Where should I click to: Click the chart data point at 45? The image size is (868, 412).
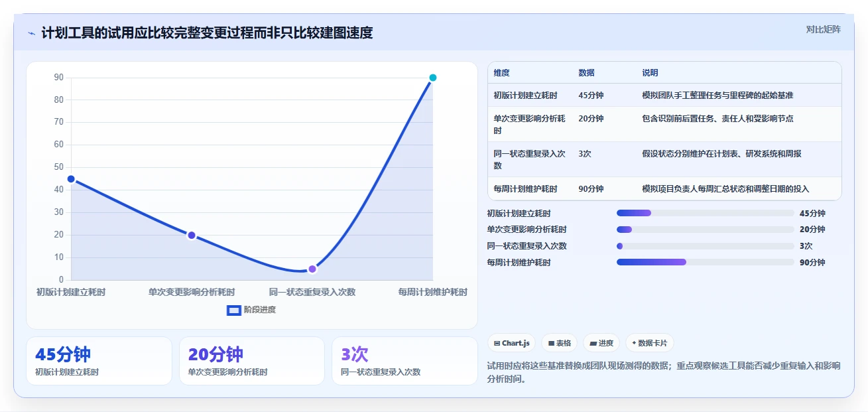point(71,179)
